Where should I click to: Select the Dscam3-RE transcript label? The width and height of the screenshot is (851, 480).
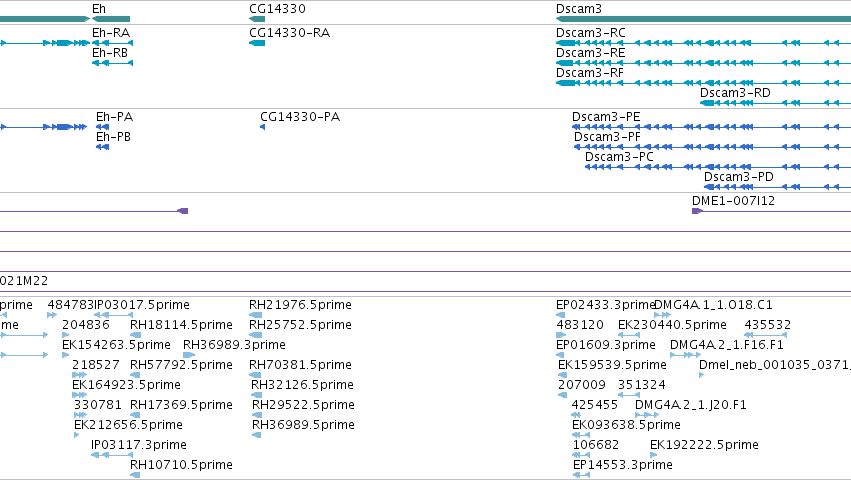(590, 53)
